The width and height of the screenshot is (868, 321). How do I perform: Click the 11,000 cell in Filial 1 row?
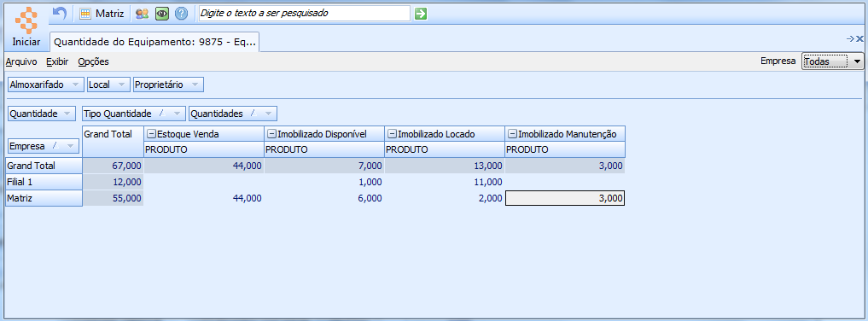[x=445, y=182]
